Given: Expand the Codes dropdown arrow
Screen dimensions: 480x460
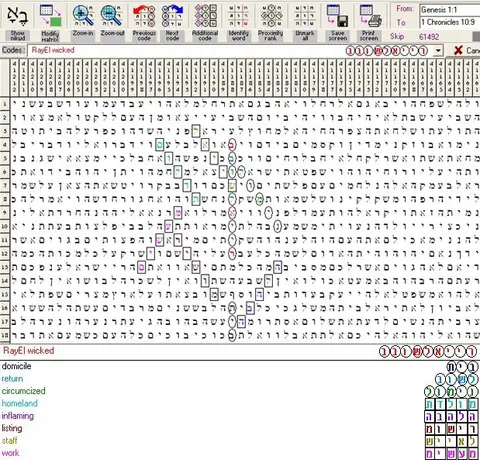Looking at the screenshot, I should tap(438, 51).
